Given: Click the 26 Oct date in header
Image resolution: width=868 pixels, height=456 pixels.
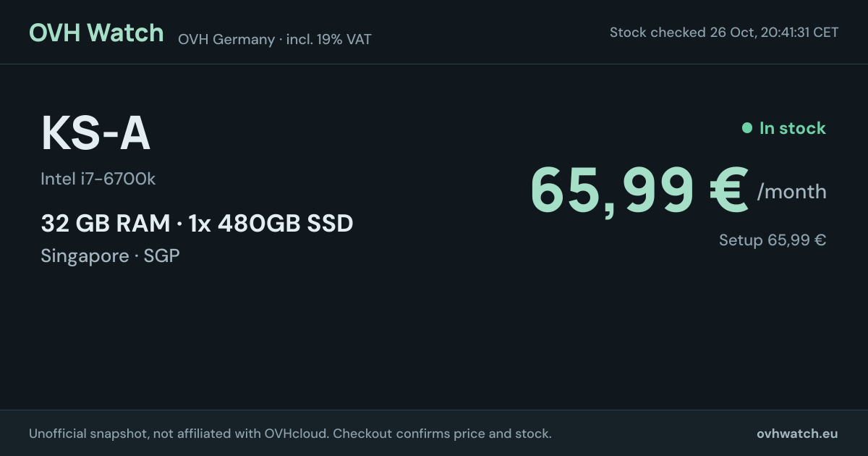Looking at the screenshot, I should pos(732,33).
